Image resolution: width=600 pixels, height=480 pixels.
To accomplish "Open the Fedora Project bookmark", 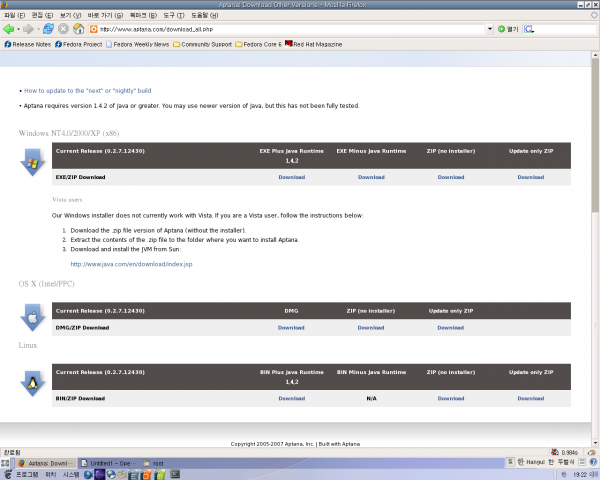I will (78, 44).
